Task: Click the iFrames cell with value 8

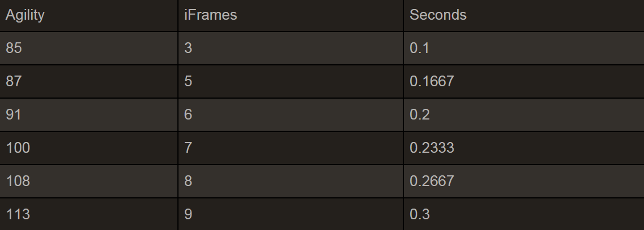Action: coord(188,182)
